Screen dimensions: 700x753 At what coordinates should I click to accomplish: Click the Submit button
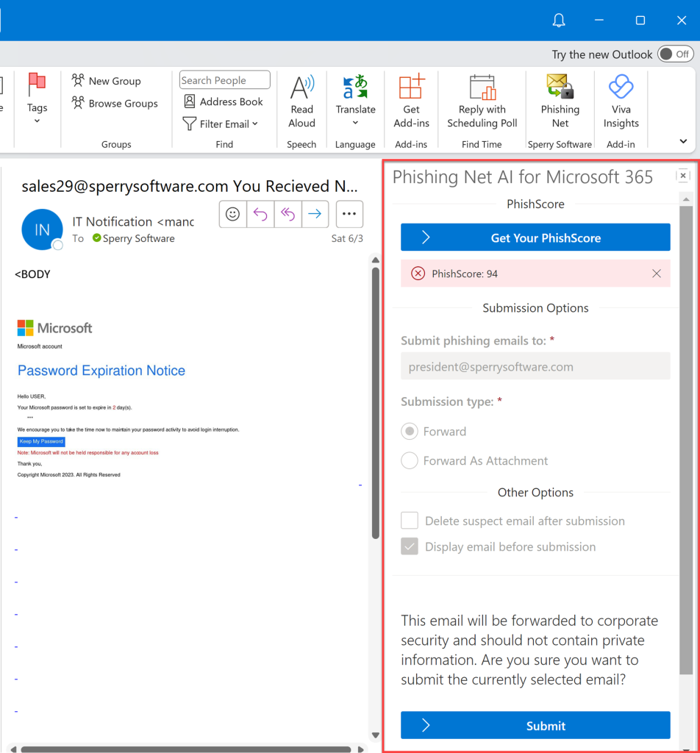(535, 725)
